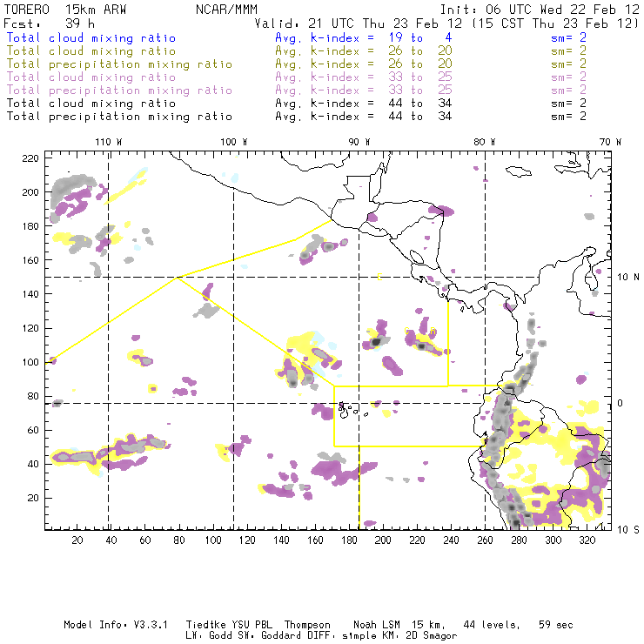Click the 'Model Info: V3.3.1' text
644x644 pixels.
point(116,625)
